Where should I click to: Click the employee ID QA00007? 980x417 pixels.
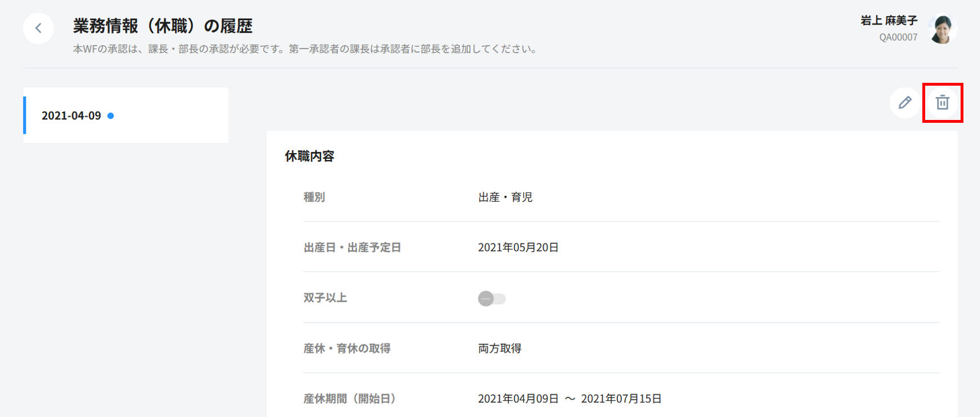pos(898,37)
